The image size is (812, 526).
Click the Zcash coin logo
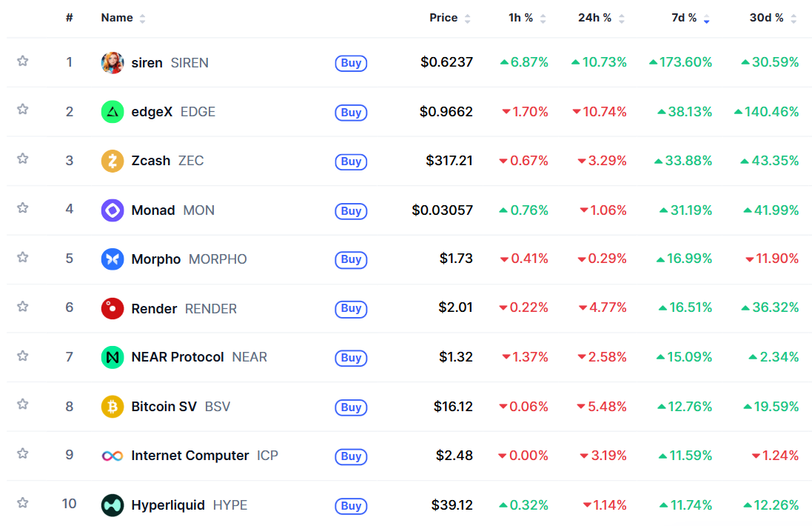pyautogui.click(x=113, y=161)
